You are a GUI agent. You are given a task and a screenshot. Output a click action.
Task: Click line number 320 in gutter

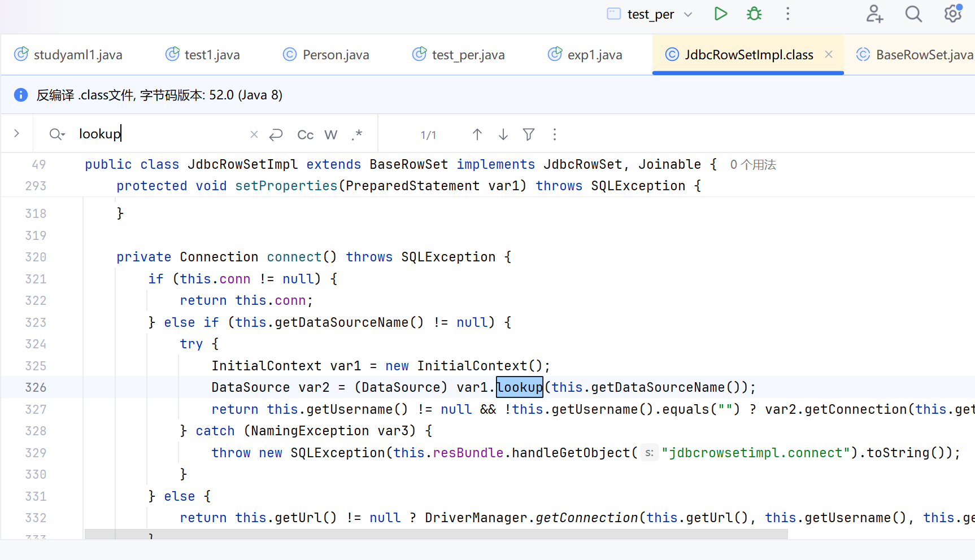[36, 257]
